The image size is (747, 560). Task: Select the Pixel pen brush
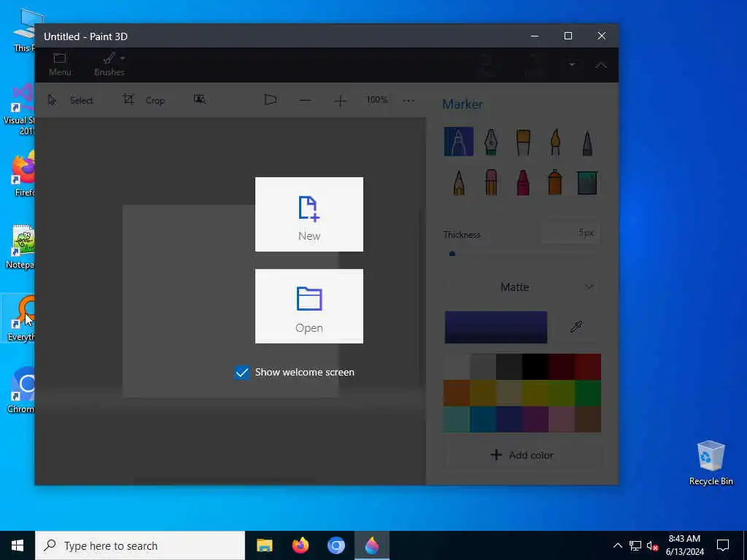coord(587,142)
